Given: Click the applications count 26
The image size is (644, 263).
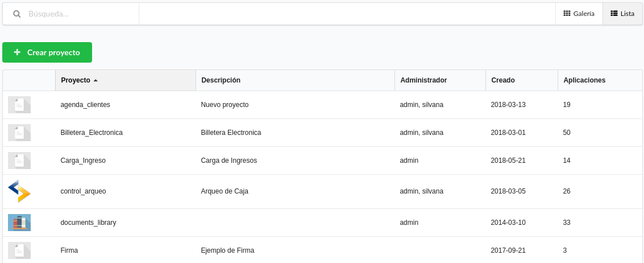Looking at the screenshot, I should (x=567, y=191).
